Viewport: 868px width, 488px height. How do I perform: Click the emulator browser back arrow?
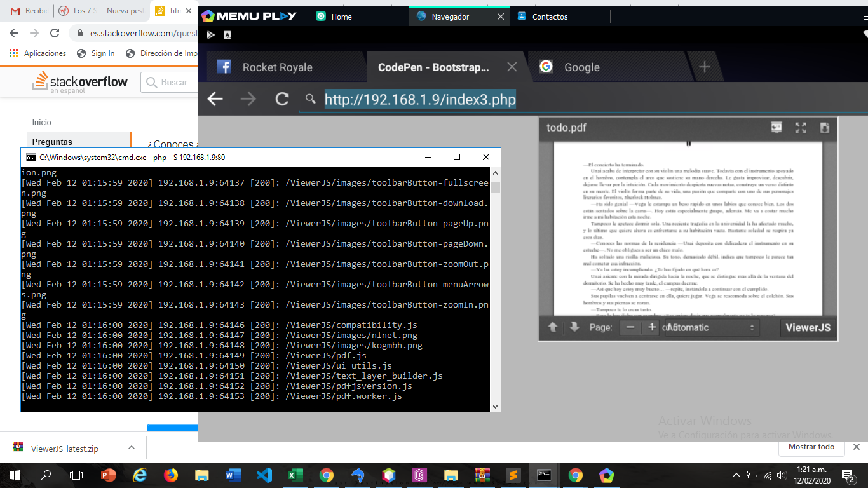coord(215,98)
